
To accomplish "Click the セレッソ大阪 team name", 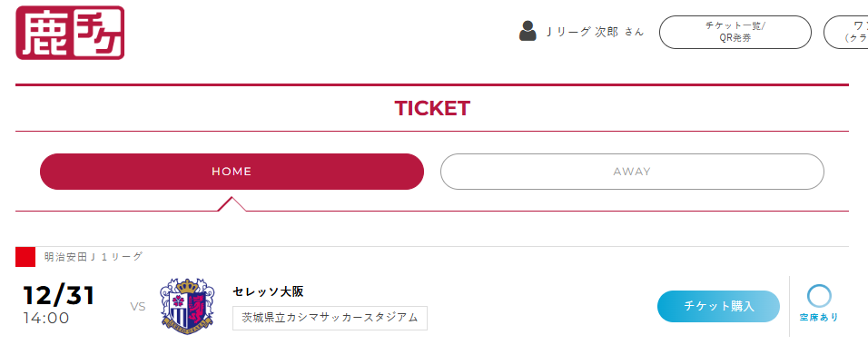I will tap(268, 291).
